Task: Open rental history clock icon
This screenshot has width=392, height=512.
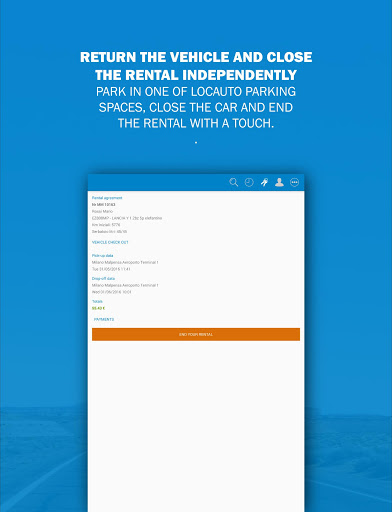Action: [249, 182]
